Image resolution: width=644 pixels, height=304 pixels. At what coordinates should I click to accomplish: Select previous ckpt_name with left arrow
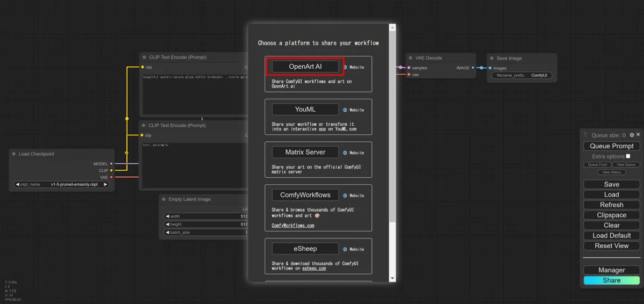(x=17, y=184)
